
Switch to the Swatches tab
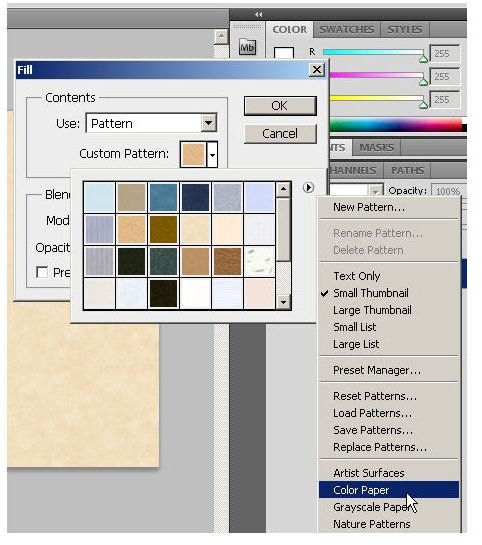[x=346, y=30]
